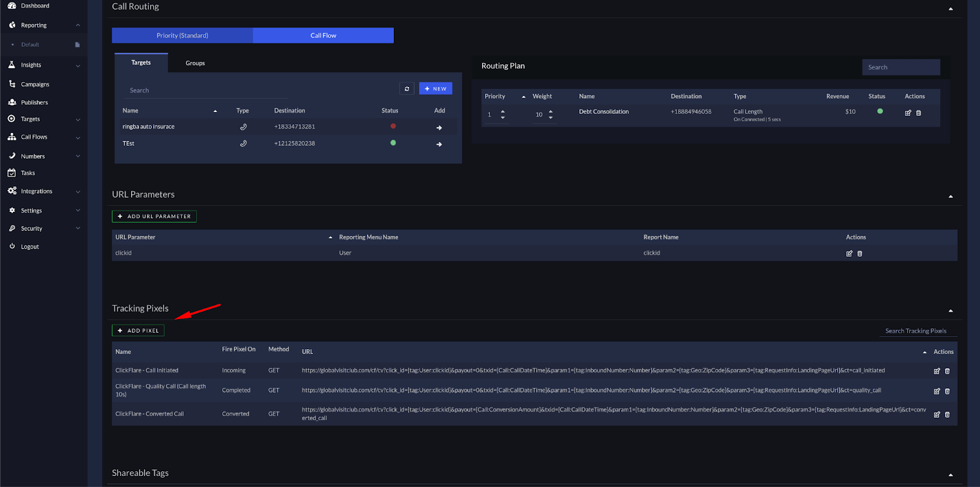Click the refresh targets icon
Image resolution: width=980 pixels, height=487 pixels.
coord(407,89)
